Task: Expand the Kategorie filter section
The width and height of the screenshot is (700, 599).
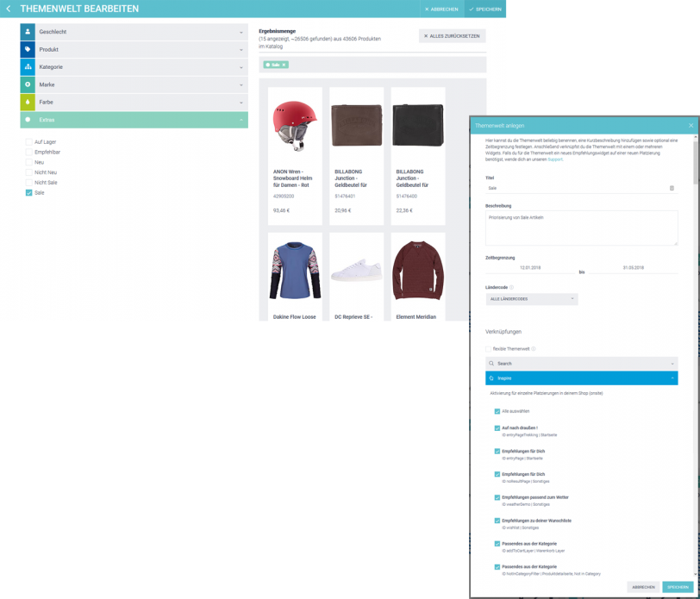Action: (x=134, y=67)
